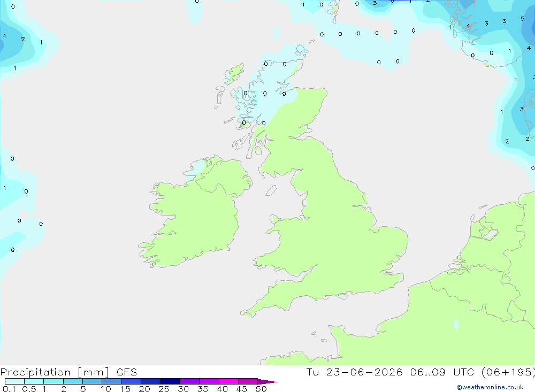This screenshot has height=392, width=535.
Task: Select the '30' legend scale label
Action: (183, 389)
